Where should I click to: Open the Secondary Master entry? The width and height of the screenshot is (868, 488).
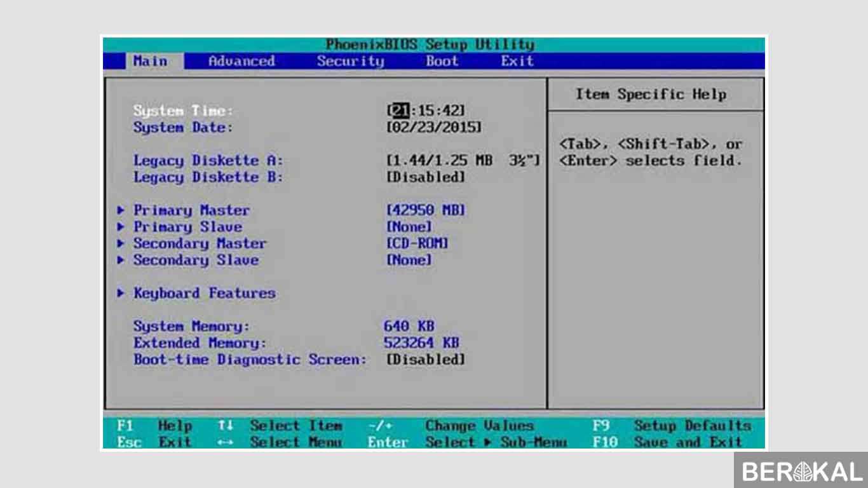200,243
